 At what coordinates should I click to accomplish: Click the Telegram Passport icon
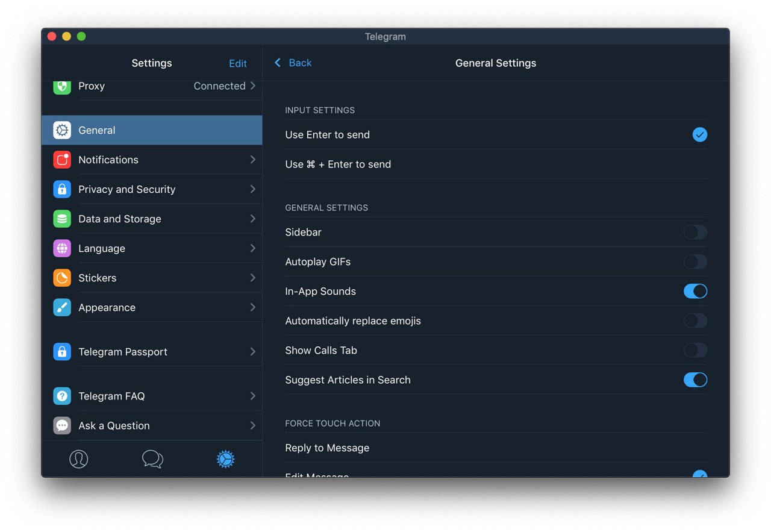tap(62, 352)
